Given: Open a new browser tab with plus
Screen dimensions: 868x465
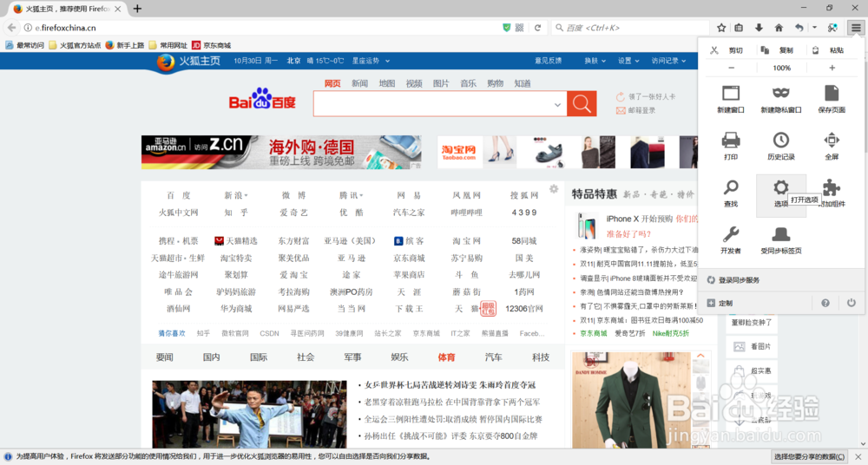Looking at the screenshot, I should (137, 9).
